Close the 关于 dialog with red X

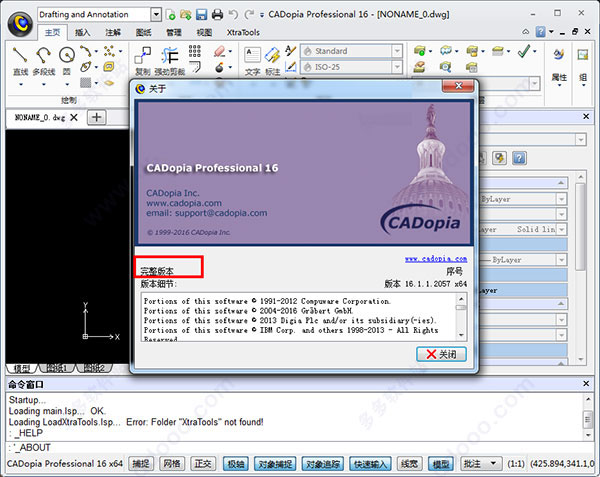click(x=458, y=86)
